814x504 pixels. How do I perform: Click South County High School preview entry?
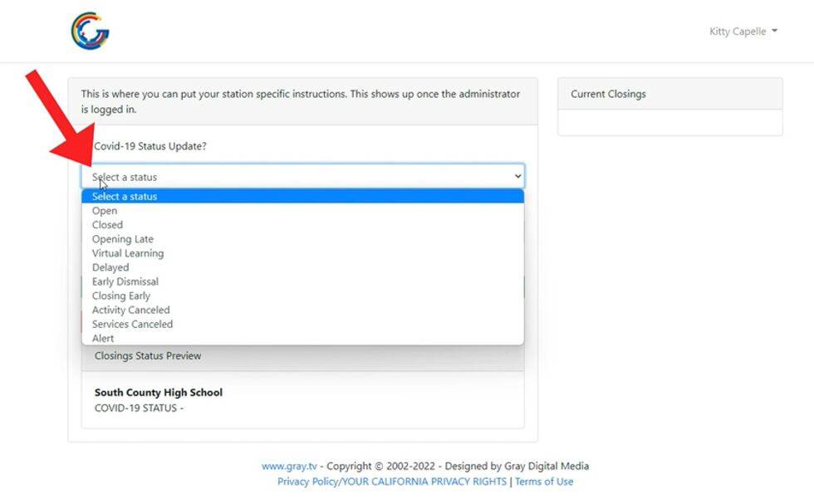[x=159, y=393]
